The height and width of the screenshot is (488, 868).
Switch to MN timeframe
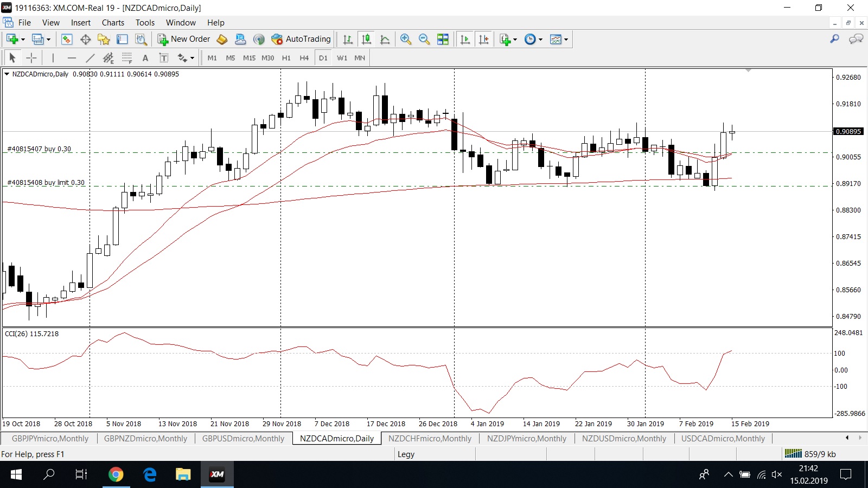point(360,58)
